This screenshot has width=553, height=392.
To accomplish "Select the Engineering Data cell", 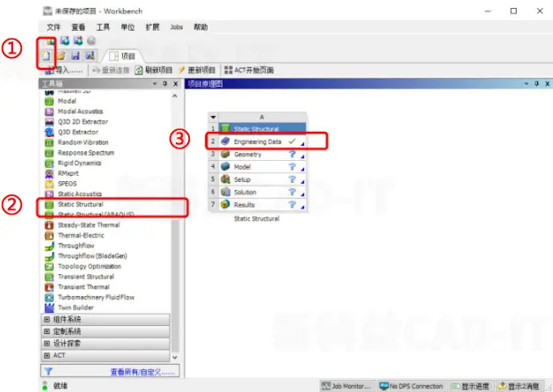I will pos(262,142).
